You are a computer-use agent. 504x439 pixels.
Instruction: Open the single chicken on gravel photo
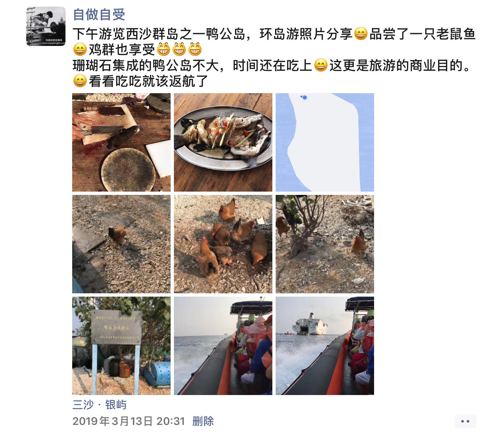pyautogui.click(x=121, y=244)
